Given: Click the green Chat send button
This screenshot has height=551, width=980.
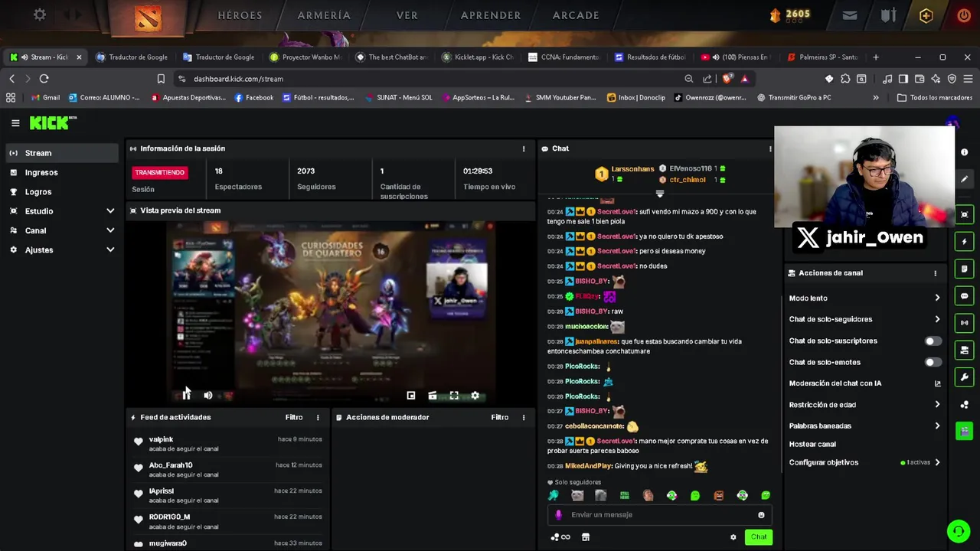Looking at the screenshot, I should click(758, 537).
